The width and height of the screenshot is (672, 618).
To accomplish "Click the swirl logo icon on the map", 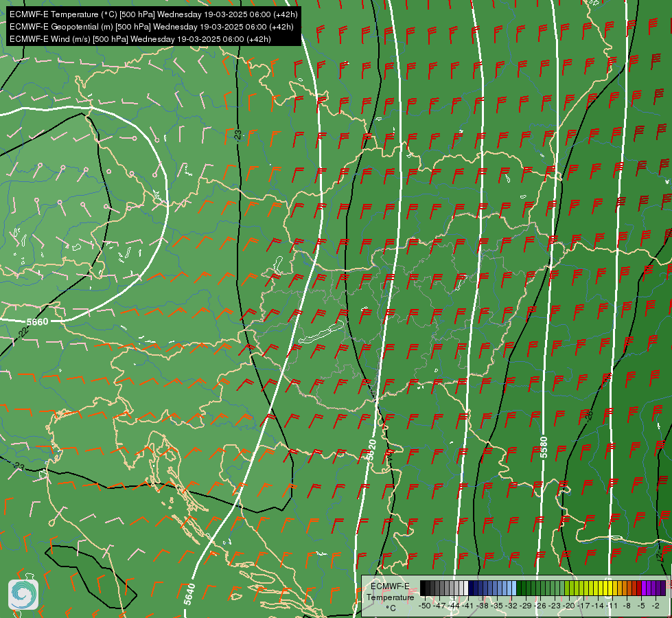I will (x=23, y=594).
